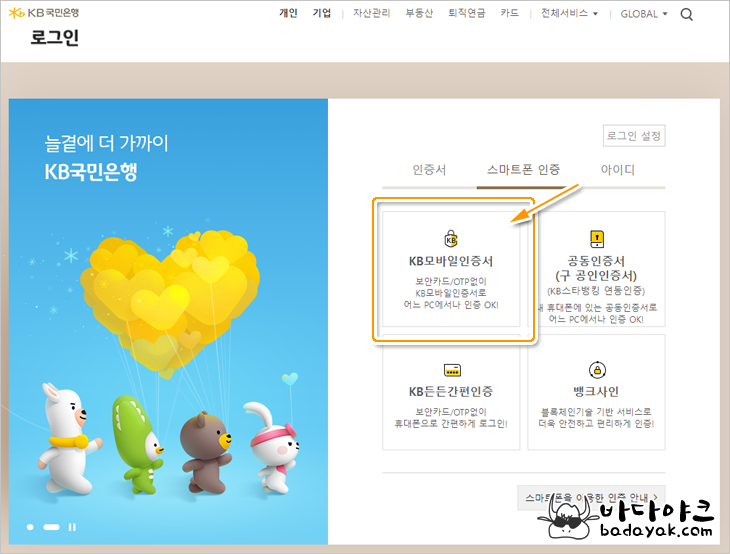Open 스마트폰을 이용한 인증 안내 link
The width and height of the screenshot is (730, 554).
click(x=591, y=498)
